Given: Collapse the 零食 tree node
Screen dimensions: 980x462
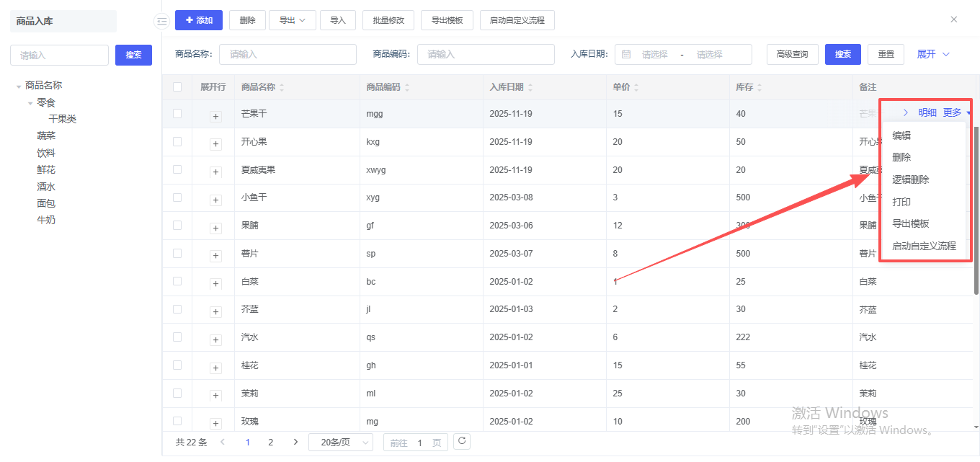Looking at the screenshot, I should [30, 103].
